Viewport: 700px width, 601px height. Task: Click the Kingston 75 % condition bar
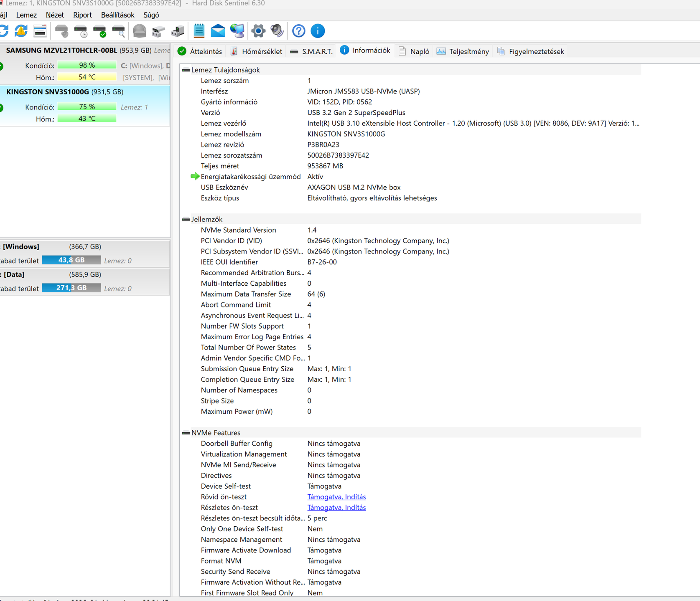(x=87, y=107)
